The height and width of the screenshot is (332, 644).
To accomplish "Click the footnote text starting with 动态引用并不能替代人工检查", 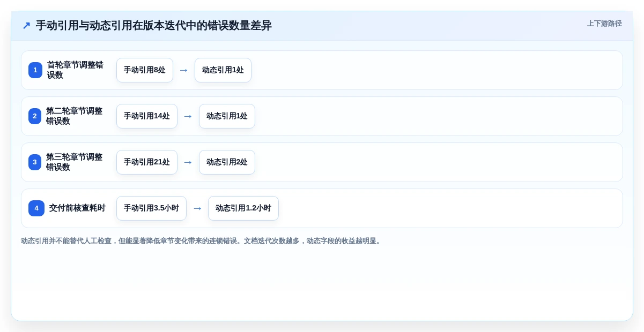I will 202,241.
